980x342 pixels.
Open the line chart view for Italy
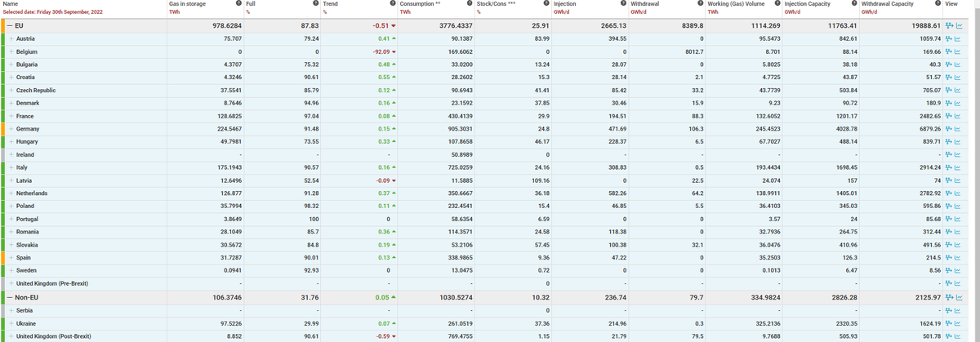click(959, 167)
